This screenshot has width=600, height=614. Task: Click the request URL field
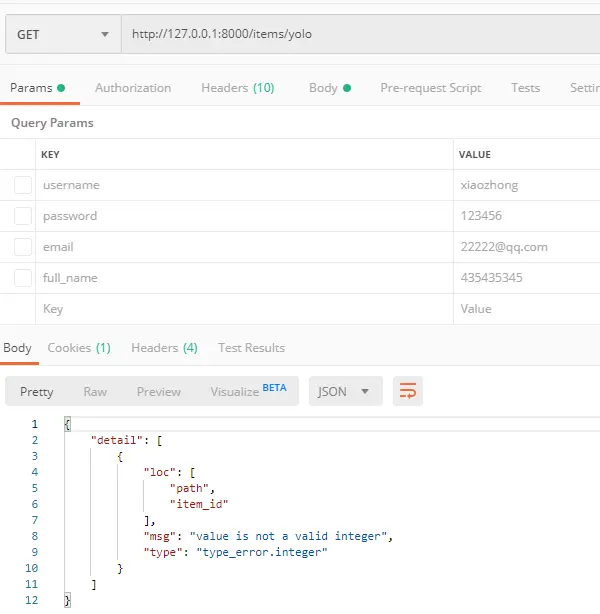coord(360,35)
